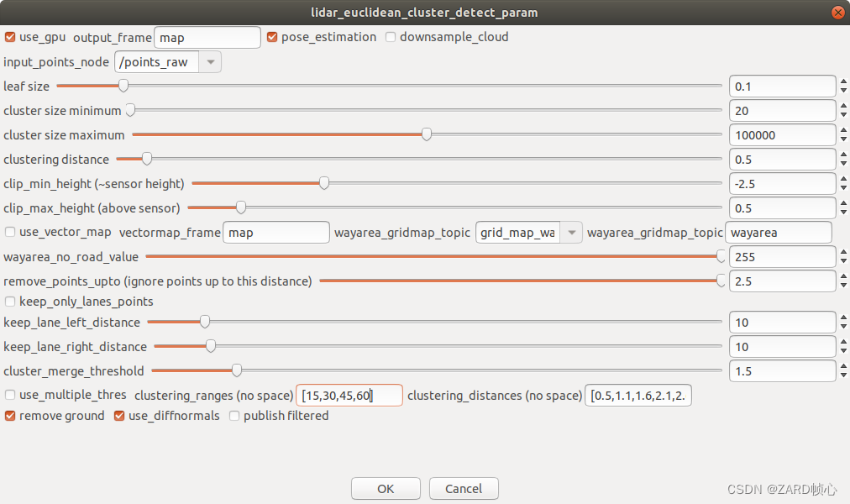The image size is (850, 504).
Task: Click the keep_lane_left_distance slider handle
Action: [x=204, y=322]
